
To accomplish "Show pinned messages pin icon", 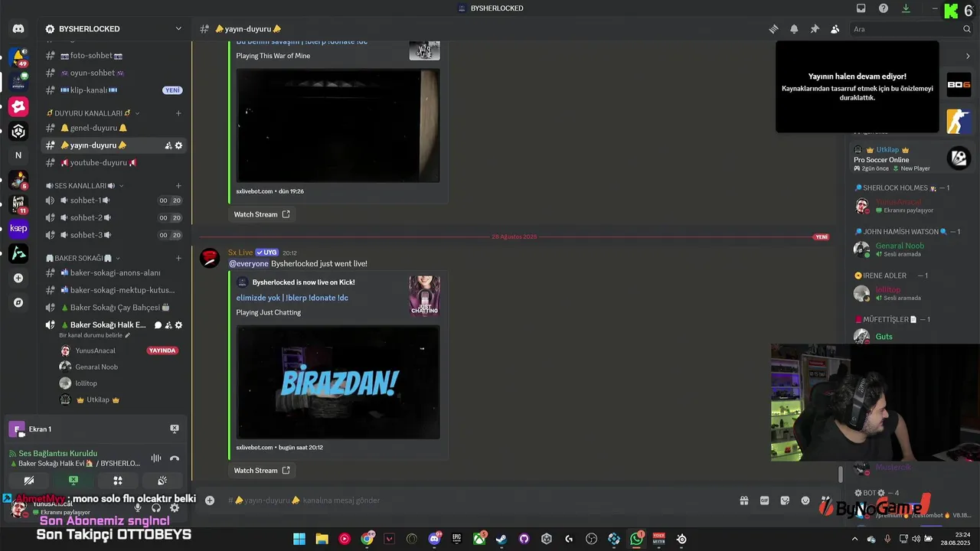I will click(815, 29).
